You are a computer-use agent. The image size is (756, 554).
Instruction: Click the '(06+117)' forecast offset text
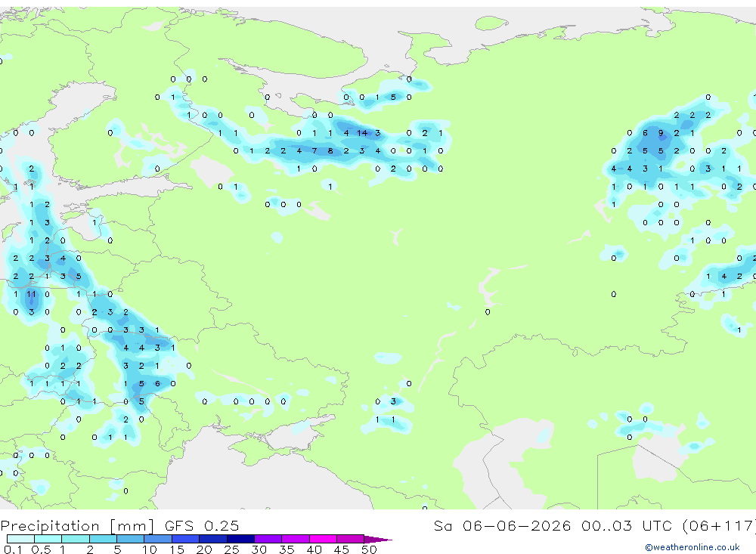[720, 525]
